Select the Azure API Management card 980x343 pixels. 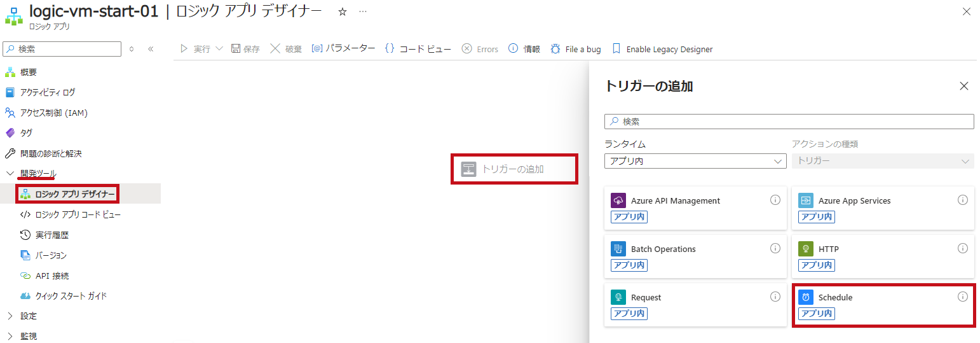point(695,208)
